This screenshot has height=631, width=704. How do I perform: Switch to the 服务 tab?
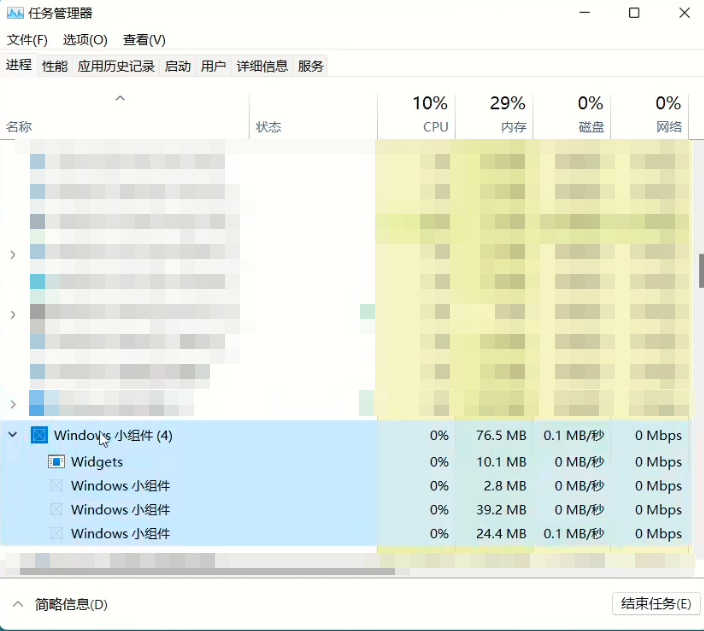point(310,66)
